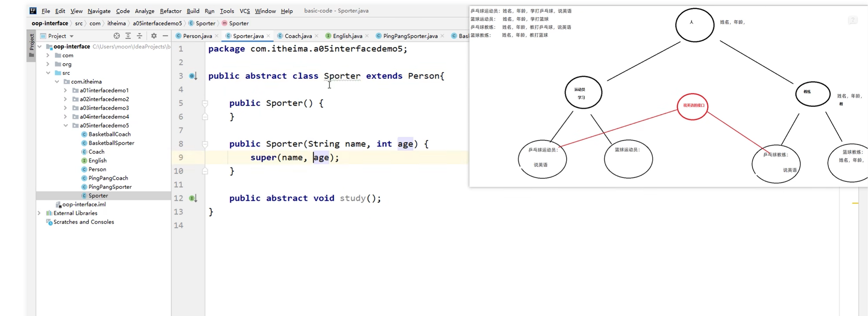
Task: Click the a05interfacedemo5 breadcrumb
Action: (157, 23)
